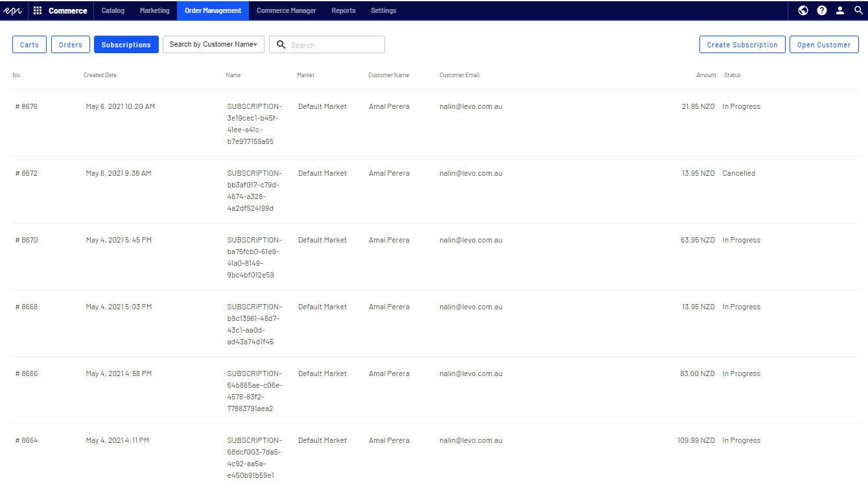
Task: Open the user profile icon
Action: pos(840,10)
